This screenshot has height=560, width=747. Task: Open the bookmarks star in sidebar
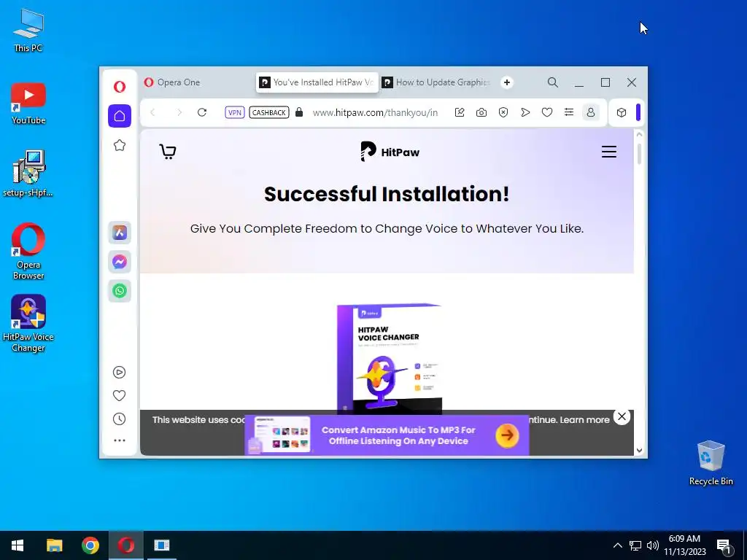click(x=120, y=145)
